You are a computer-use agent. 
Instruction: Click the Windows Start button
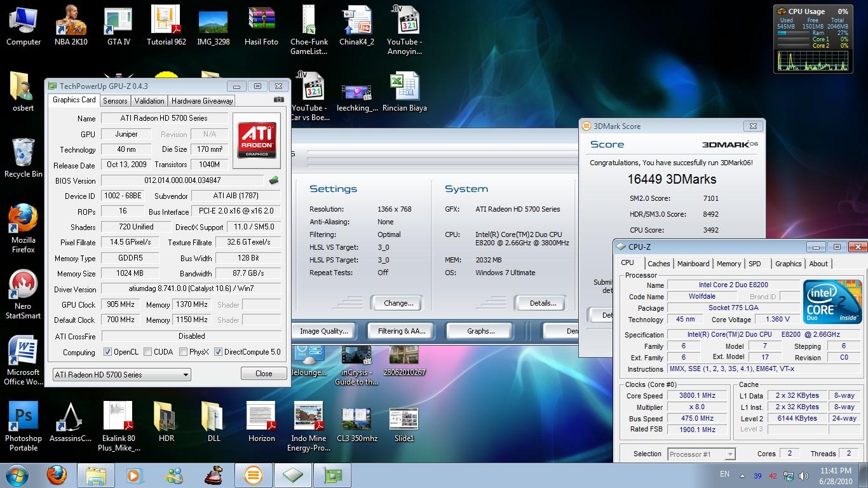[18, 475]
